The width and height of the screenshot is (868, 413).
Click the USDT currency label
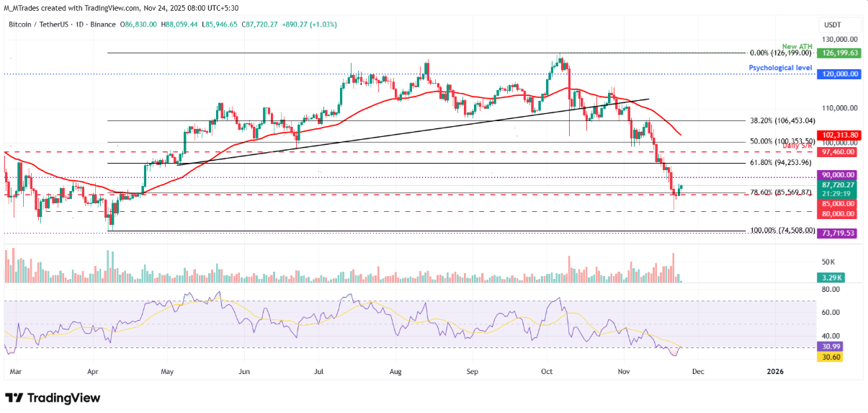pos(833,25)
